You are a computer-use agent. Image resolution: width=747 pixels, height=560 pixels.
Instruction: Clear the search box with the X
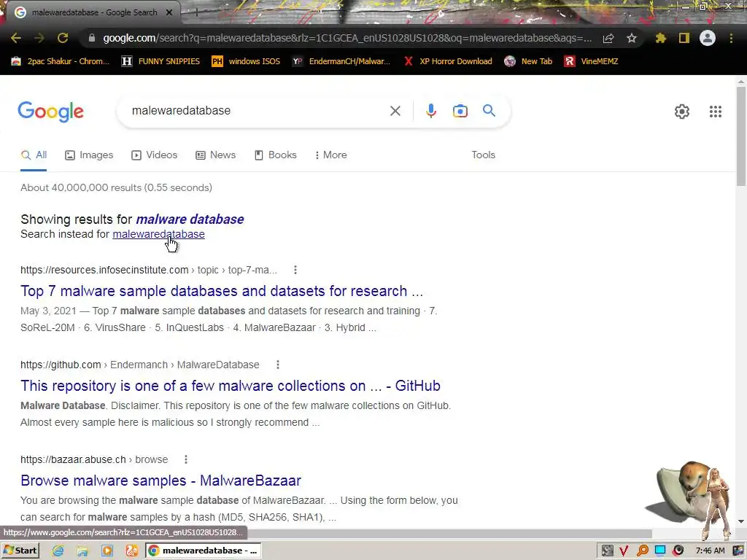click(x=395, y=111)
